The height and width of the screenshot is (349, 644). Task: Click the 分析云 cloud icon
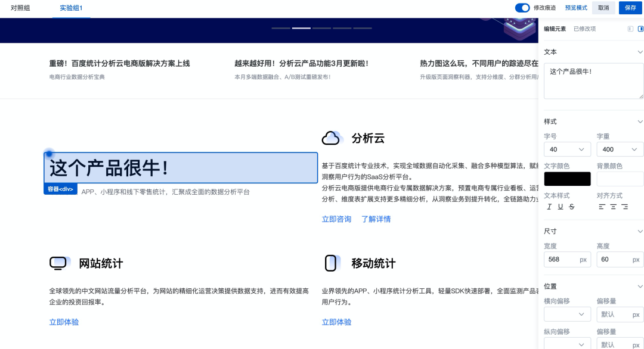coord(332,138)
